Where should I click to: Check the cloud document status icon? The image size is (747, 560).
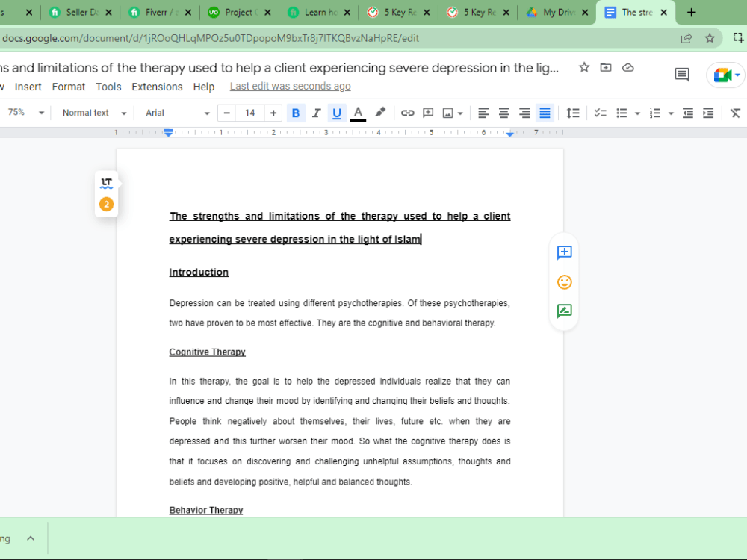coord(628,68)
